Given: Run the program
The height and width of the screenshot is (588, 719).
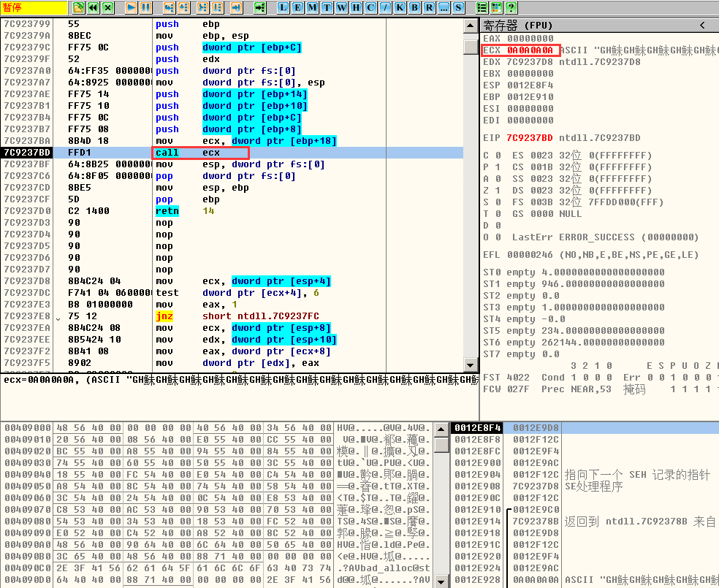Looking at the screenshot, I should (x=131, y=7).
